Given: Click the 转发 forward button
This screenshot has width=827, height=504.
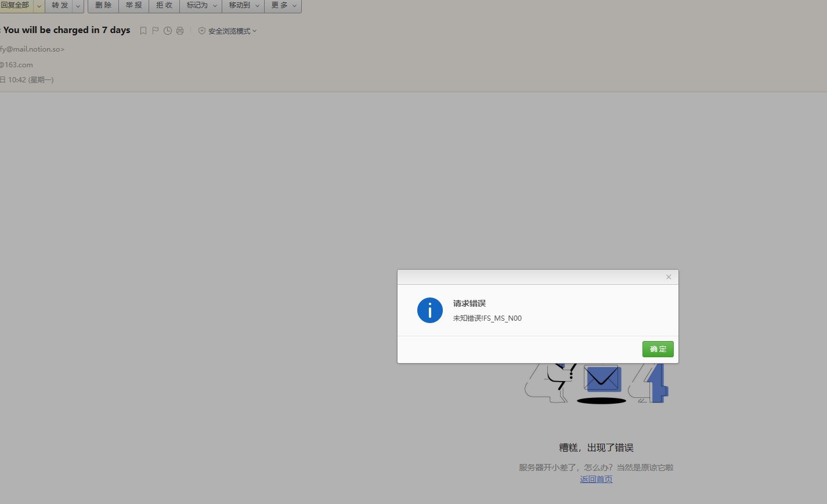Looking at the screenshot, I should [60, 5].
